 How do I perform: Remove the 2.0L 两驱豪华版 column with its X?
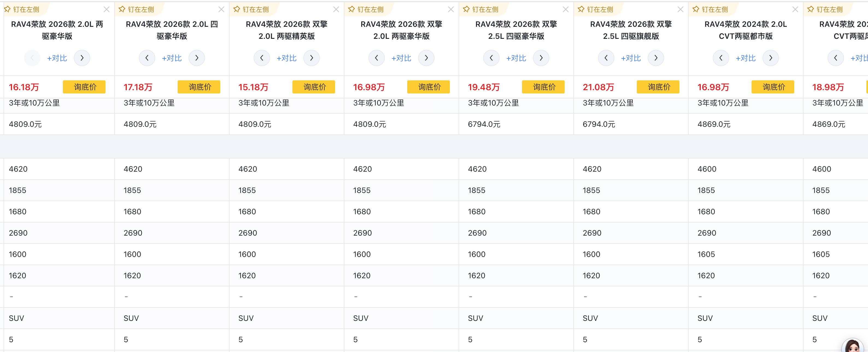(107, 10)
